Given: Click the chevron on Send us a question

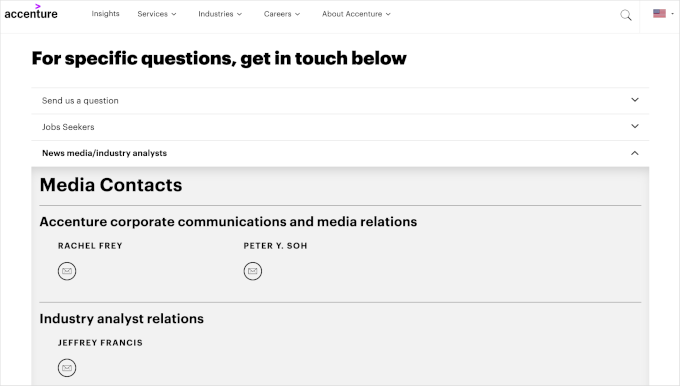Looking at the screenshot, I should pos(634,100).
